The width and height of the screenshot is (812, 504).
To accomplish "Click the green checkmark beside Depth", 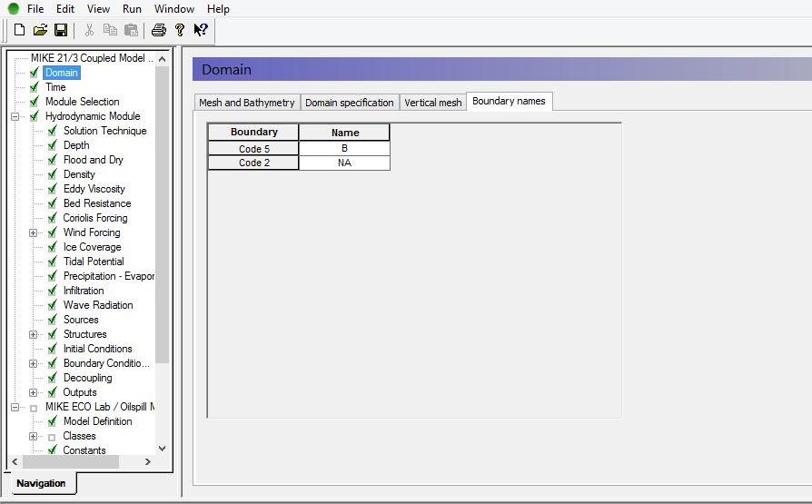I will (53, 145).
